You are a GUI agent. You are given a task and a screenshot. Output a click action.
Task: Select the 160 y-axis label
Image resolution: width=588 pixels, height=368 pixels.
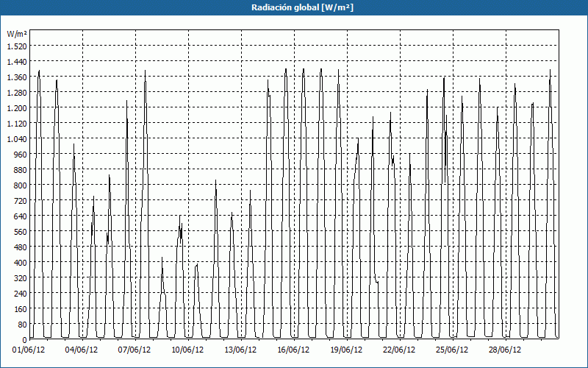pos(21,309)
